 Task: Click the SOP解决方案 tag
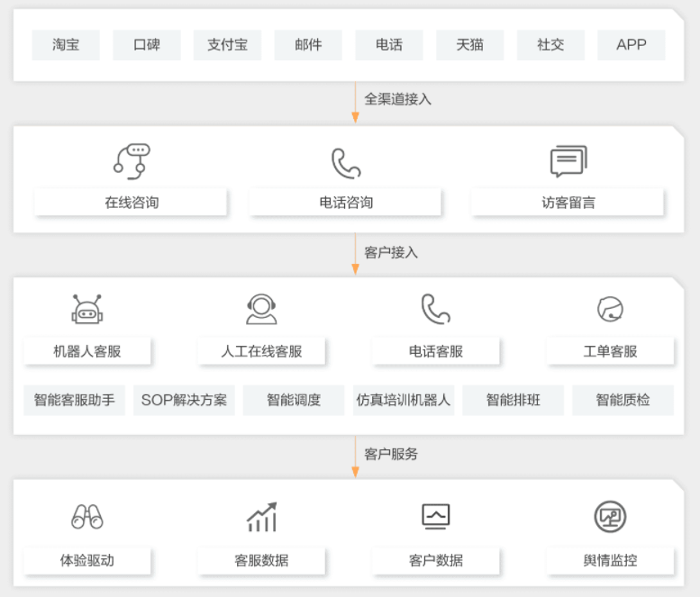point(184,400)
